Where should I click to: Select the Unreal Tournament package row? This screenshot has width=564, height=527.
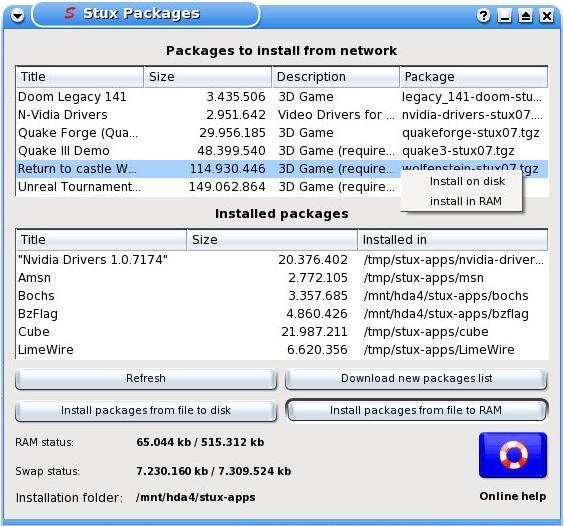click(x=282, y=187)
